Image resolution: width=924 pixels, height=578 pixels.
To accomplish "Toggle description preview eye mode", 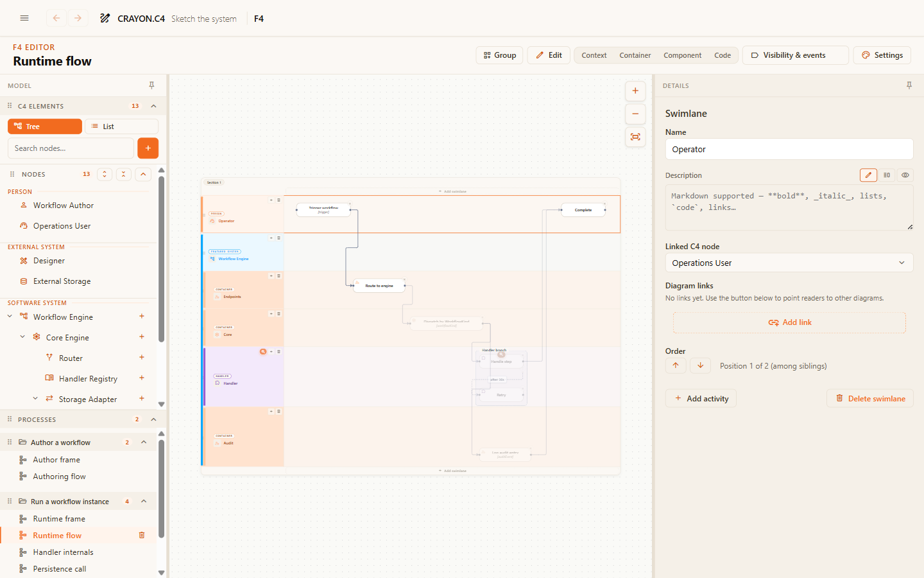I will click(905, 175).
